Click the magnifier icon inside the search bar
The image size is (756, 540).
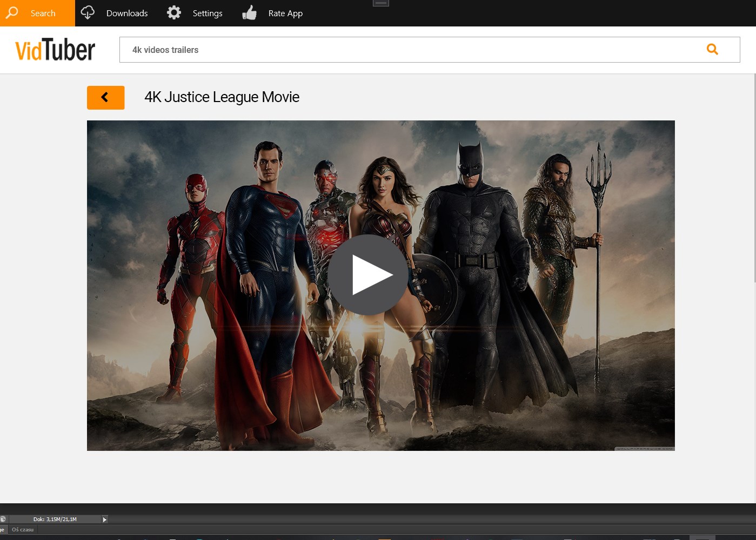[712, 49]
